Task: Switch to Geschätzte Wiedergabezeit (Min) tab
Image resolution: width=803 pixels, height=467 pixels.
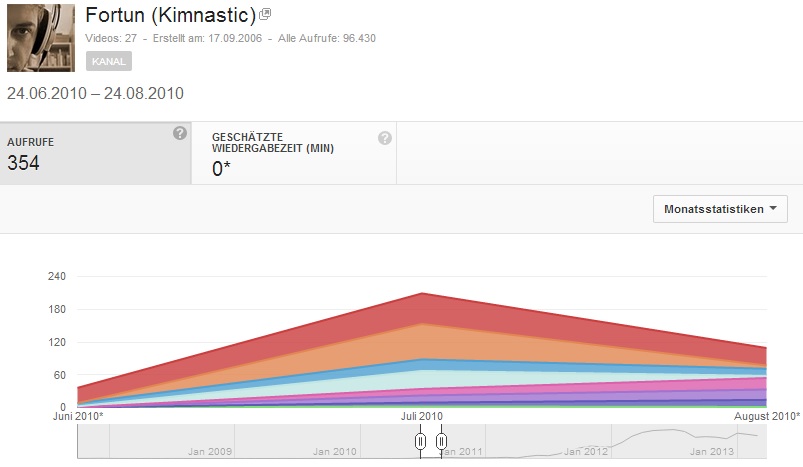Action: tap(293, 153)
